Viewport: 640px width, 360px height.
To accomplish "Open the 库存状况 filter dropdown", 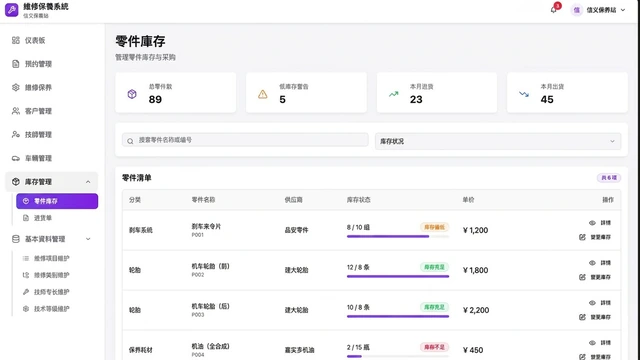I will (498, 141).
